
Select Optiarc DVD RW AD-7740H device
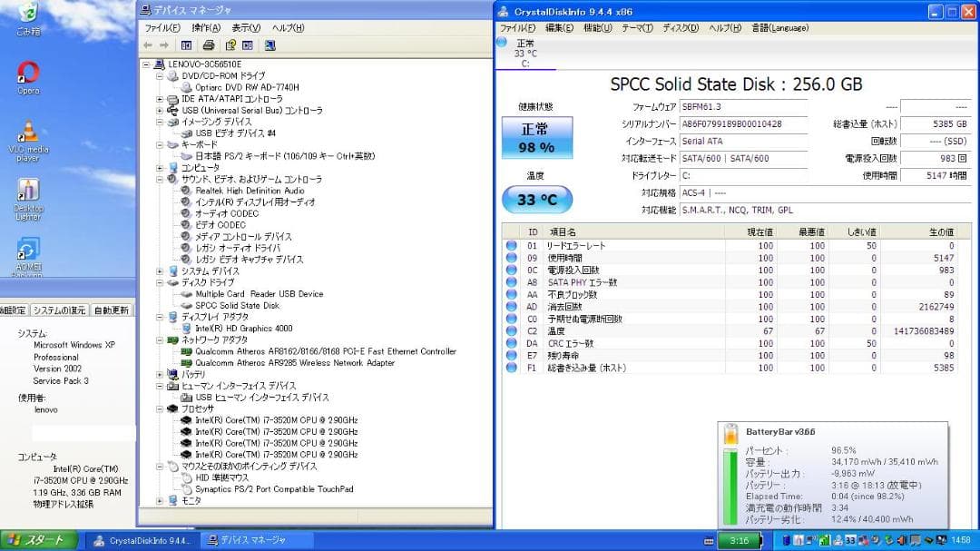click(247, 87)
